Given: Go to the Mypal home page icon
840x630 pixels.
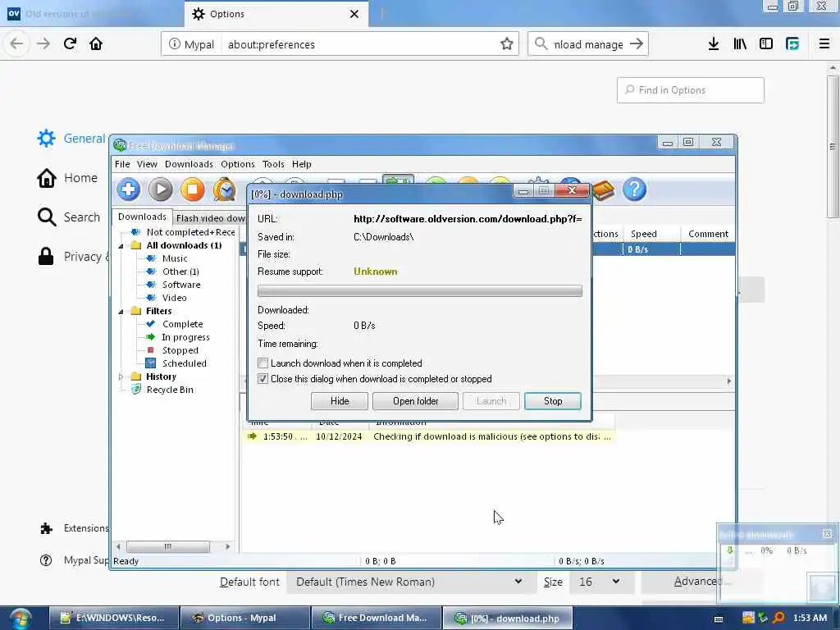Looking at the screenshot, I should coord(96,44).
